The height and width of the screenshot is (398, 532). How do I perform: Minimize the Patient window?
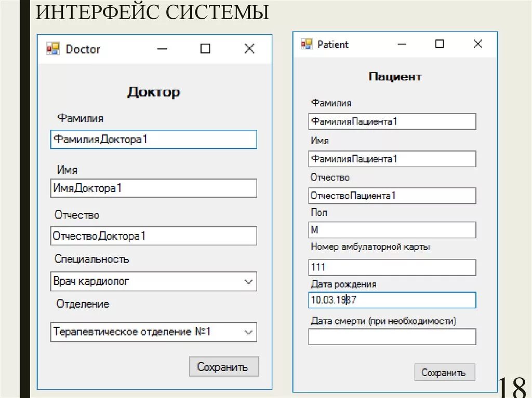(402, 44)
